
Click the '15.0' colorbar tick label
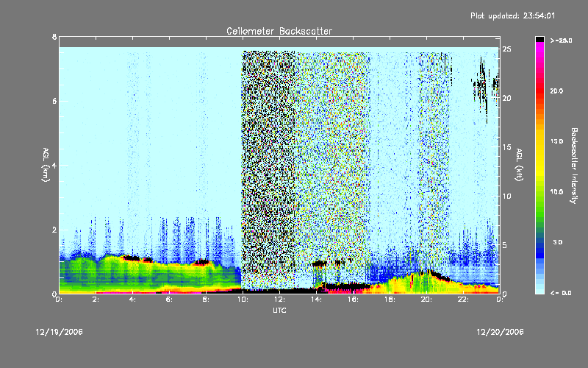(556, 141)
